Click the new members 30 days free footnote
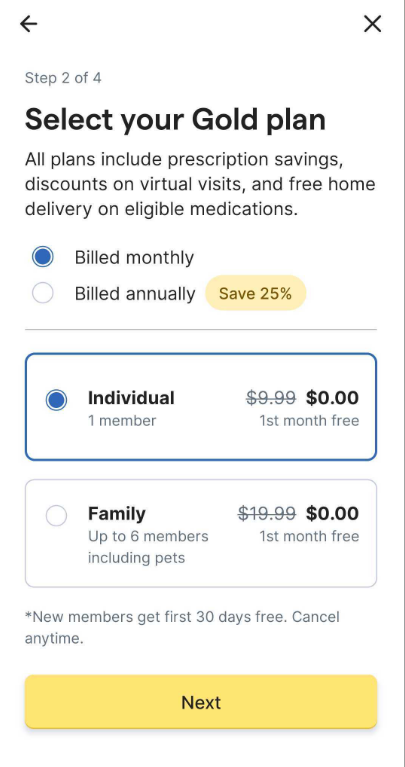 click(182, 627)
